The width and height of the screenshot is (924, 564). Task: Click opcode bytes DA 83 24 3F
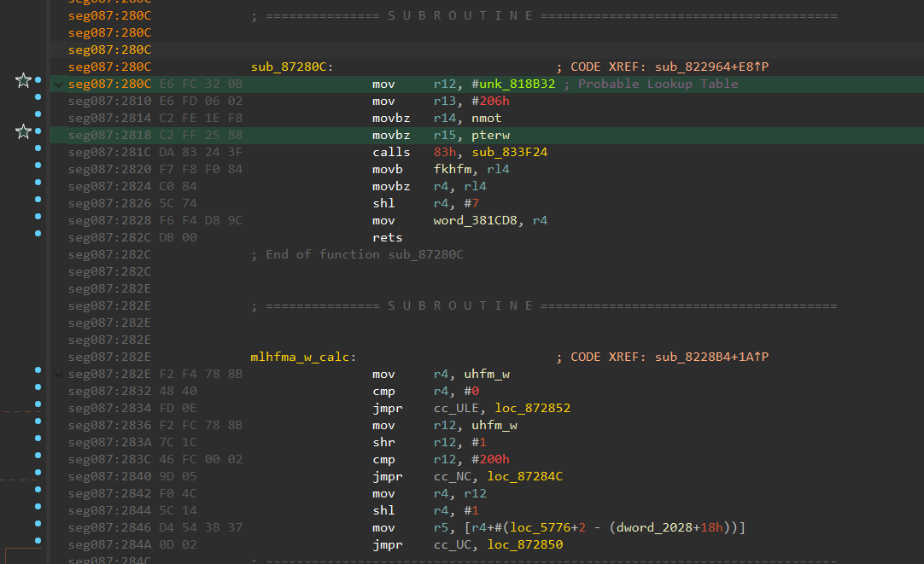(201, 152)
